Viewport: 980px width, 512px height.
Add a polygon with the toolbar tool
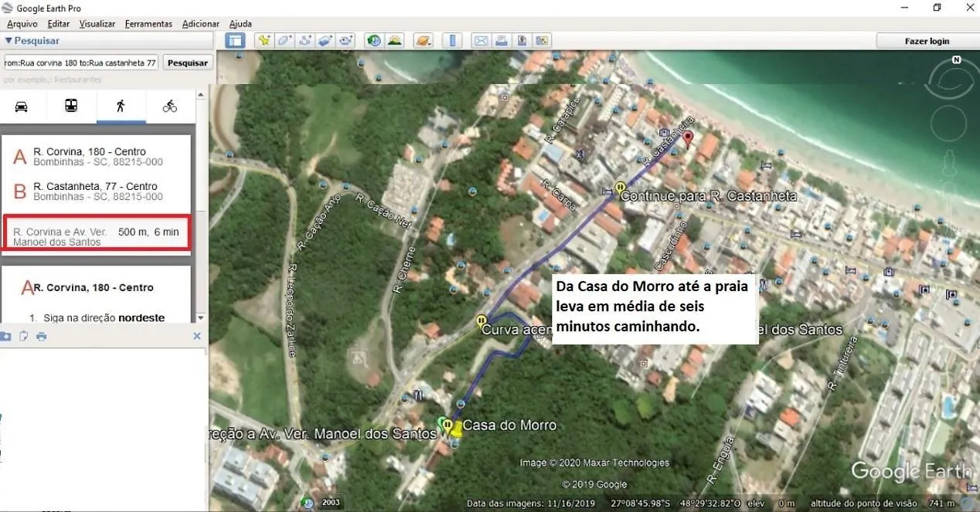pyautogui.click(x=285, y=41)
